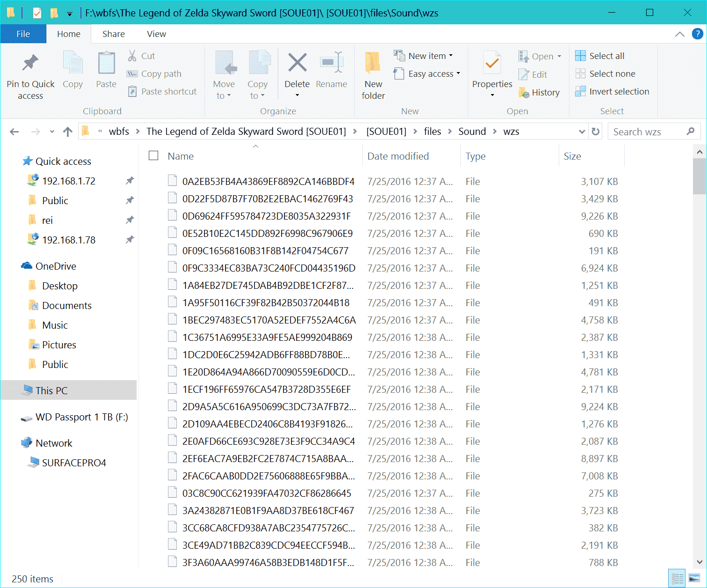This screenshot has width=707, height=588.
Task: Click Paste shortcut command
Action: [x=162, y=91]
